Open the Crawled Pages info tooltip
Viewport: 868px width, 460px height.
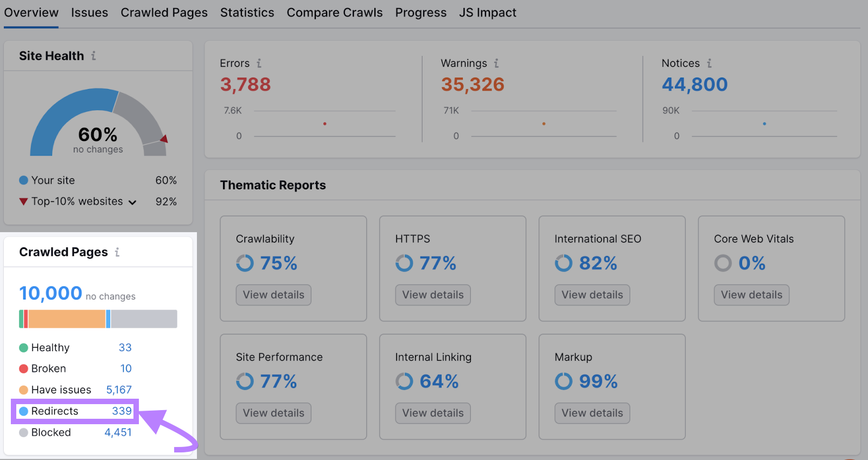pyautogui.click(x=117, y=252)
